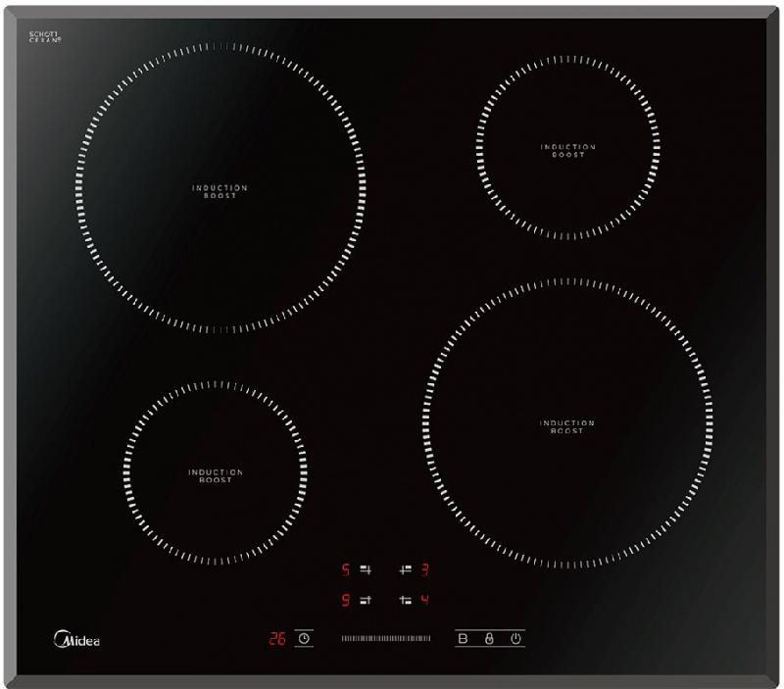
Task: Select zone icon beside power level 9
Action: (x=366, y=600)
